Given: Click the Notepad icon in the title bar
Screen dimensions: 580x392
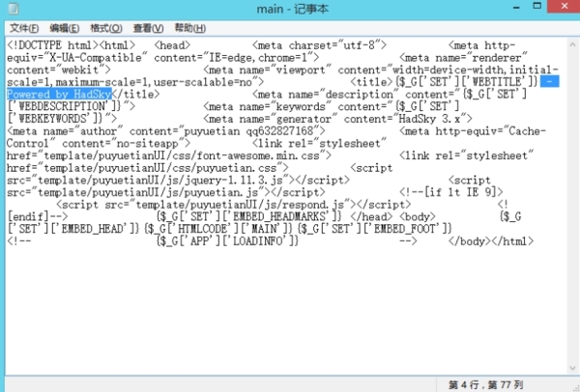Looking at the screenshot, I should point(14,8).
